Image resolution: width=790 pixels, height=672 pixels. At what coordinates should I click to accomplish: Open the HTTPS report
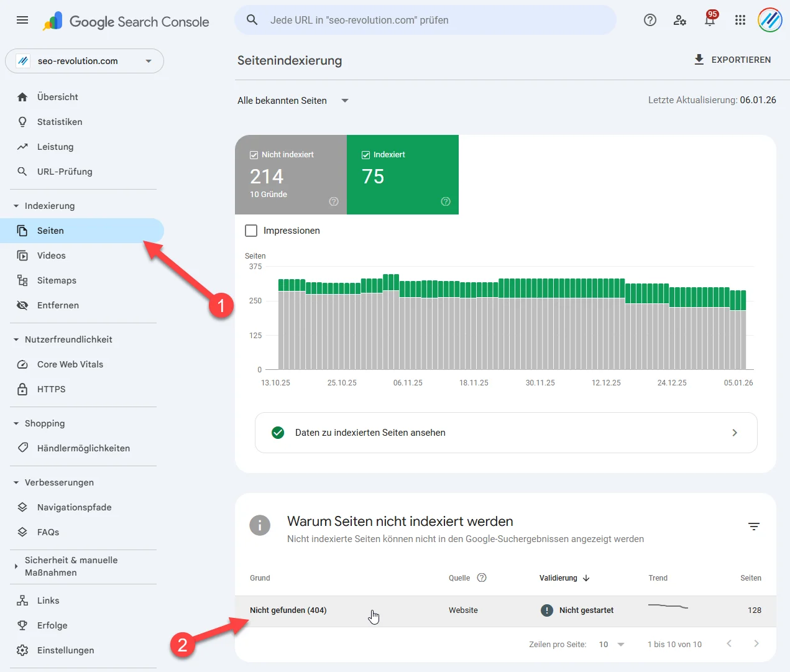tap(52, 389)
